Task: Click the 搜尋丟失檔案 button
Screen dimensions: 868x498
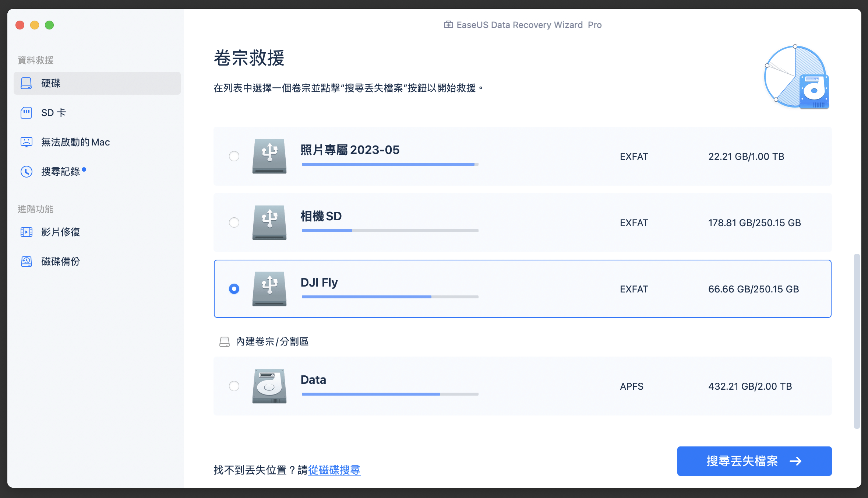Action: [x=754, y=461]
